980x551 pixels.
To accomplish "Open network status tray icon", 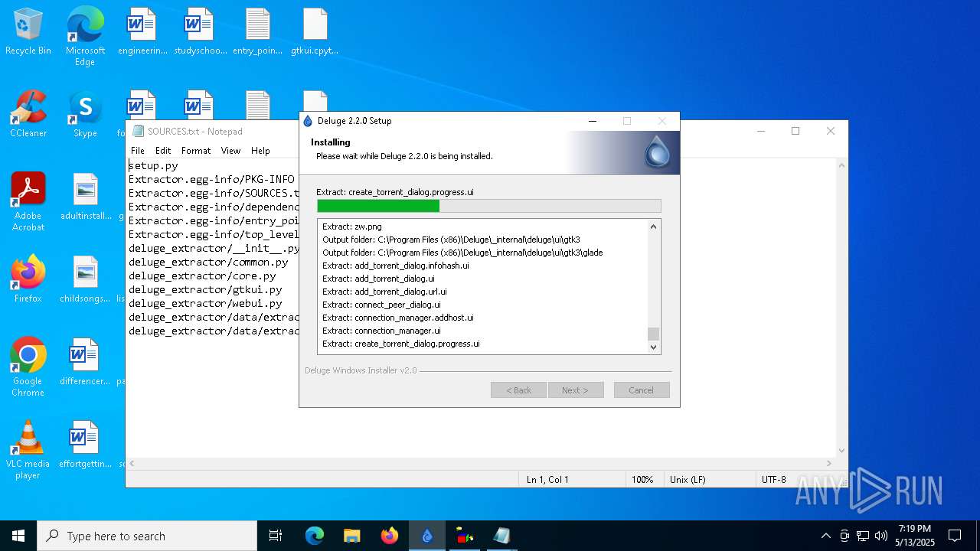I will (863, 536).
